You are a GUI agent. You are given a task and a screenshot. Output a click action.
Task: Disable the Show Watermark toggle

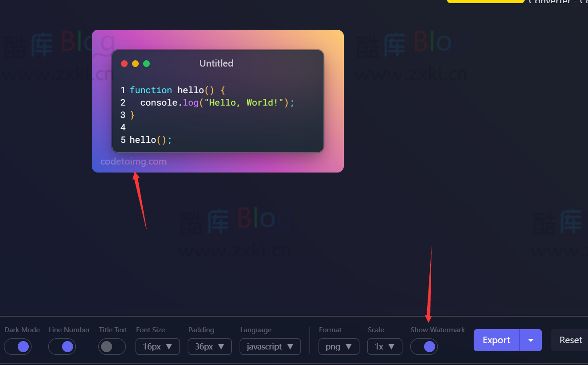click(x=424, y=346)
